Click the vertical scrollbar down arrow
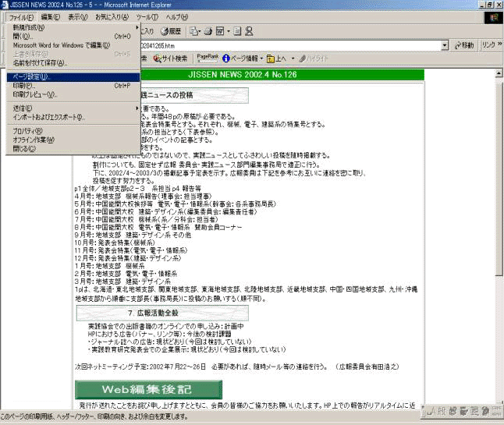 (499, 399)
